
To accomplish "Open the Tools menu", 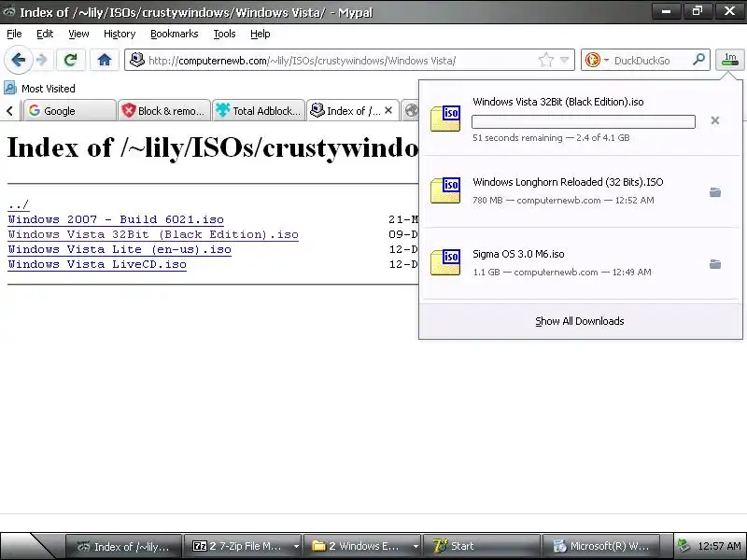I will point(224,34).
